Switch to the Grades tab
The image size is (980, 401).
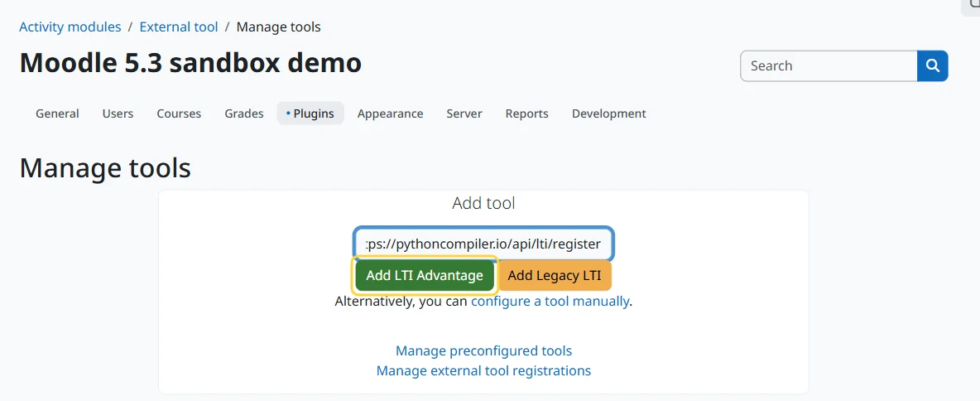pos(244,114)
